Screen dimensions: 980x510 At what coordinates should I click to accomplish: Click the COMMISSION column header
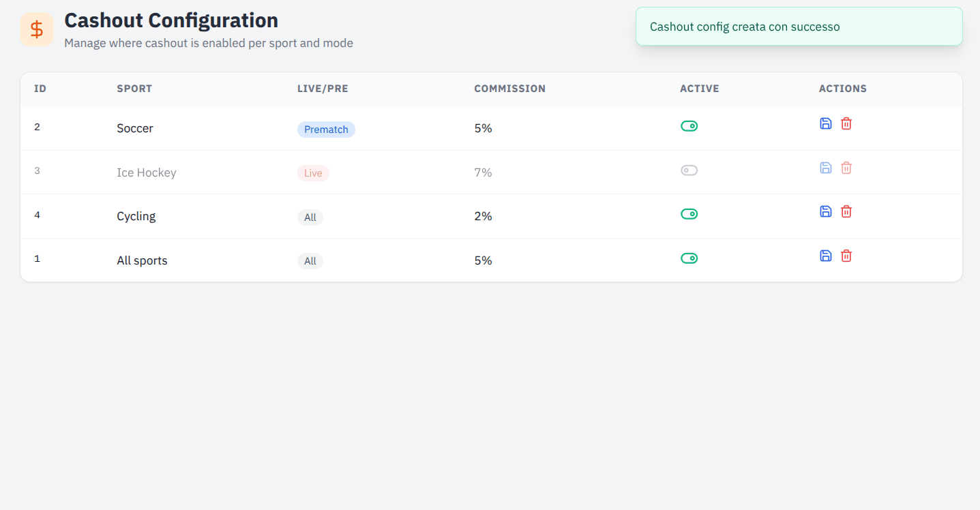coord(510,89)
